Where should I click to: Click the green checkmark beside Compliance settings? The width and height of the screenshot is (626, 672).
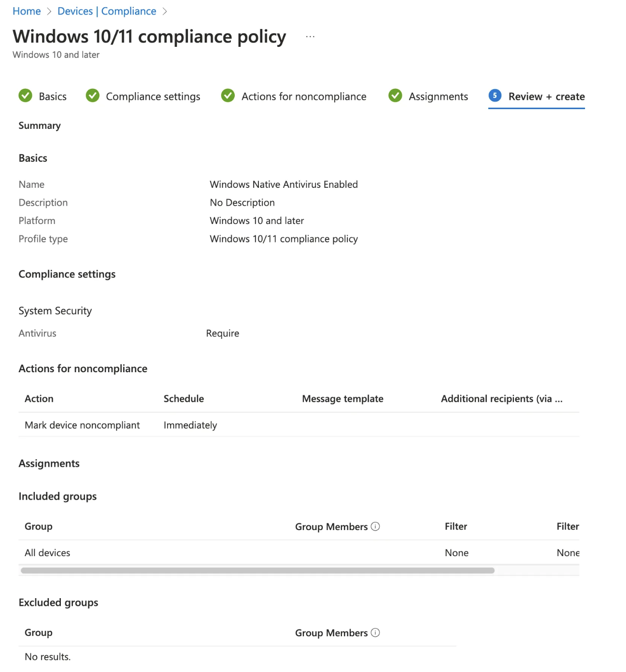click(x=93, y=96)
